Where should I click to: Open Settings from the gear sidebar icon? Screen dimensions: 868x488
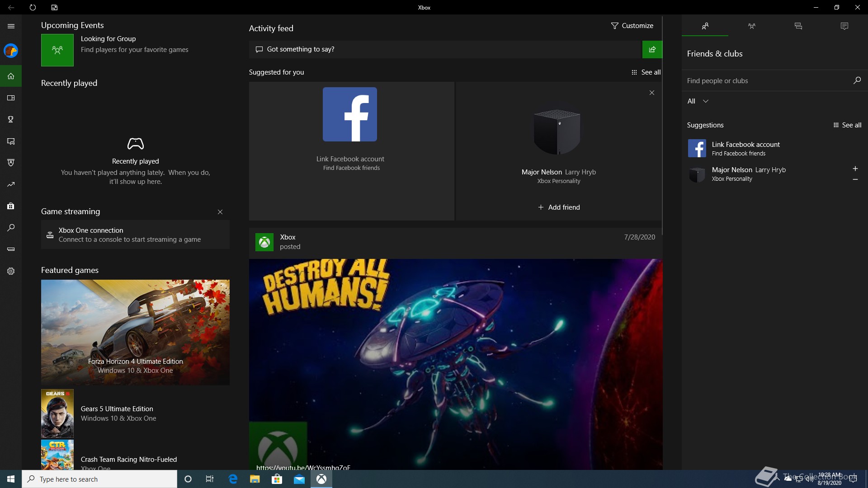[11, 271]
